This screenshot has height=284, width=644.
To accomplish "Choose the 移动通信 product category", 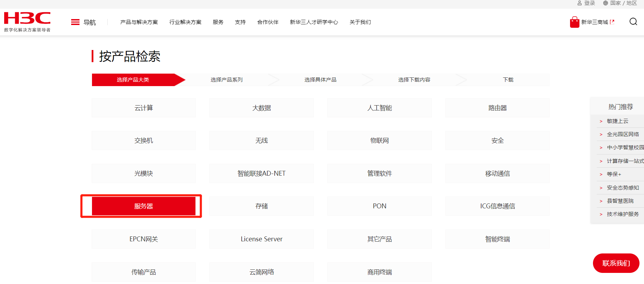I will pyautogui.click(x=497, y=174).
